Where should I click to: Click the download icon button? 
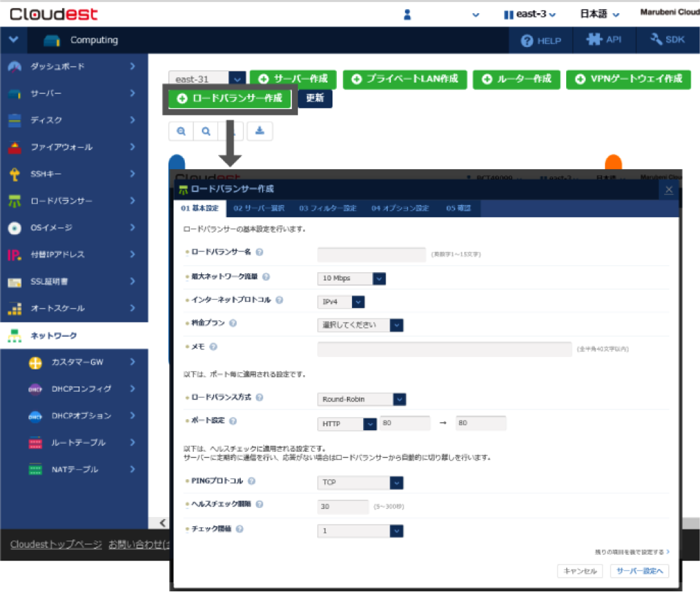pos(260,131)
